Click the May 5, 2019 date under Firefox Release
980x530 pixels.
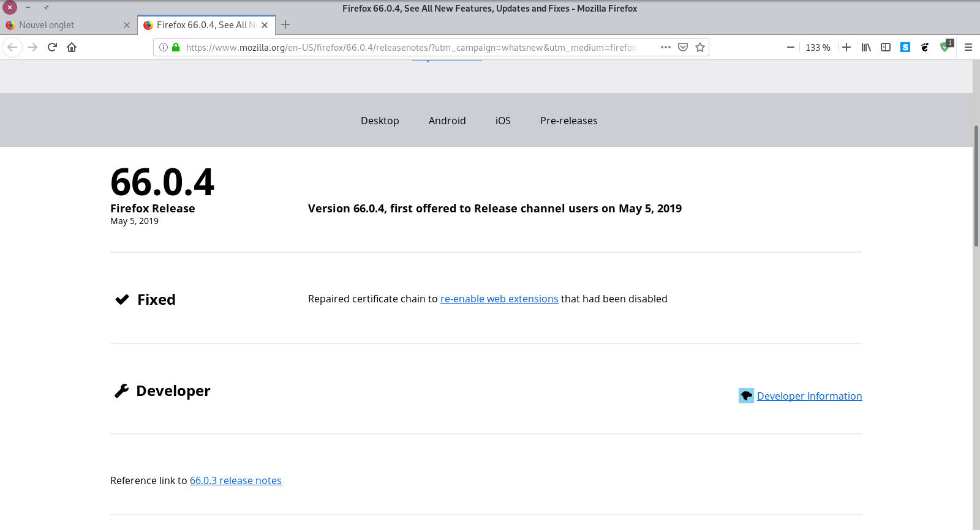134,221
